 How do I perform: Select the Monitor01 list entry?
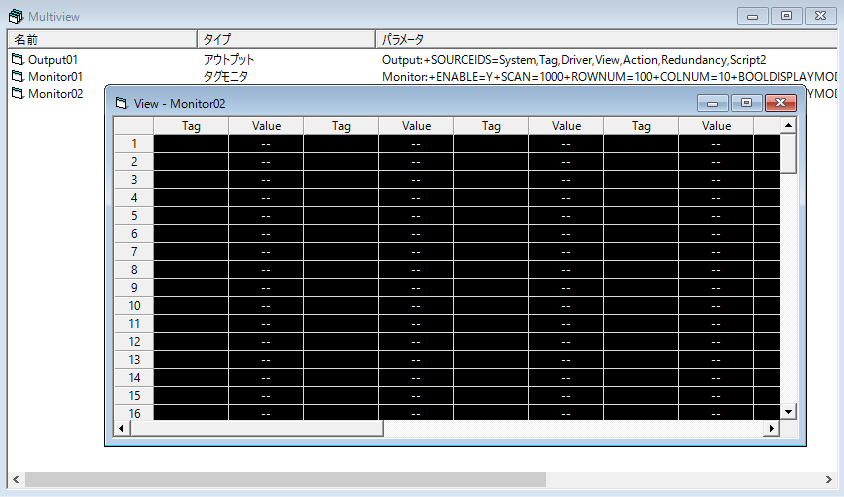55,77
